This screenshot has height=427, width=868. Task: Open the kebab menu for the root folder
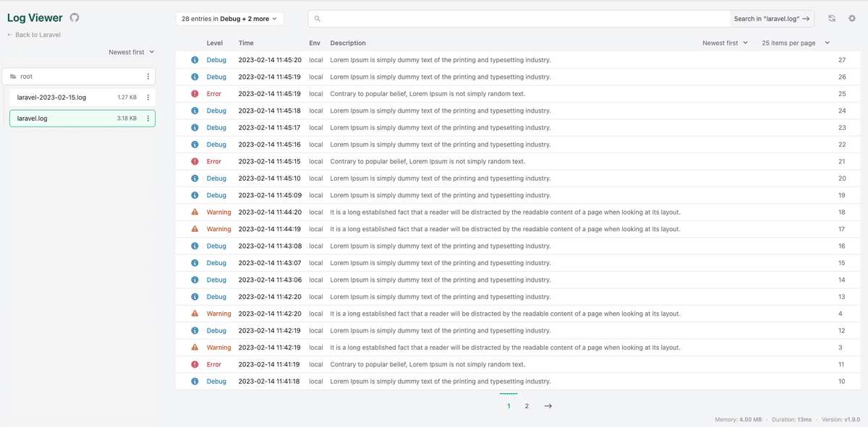pos(148,76)
